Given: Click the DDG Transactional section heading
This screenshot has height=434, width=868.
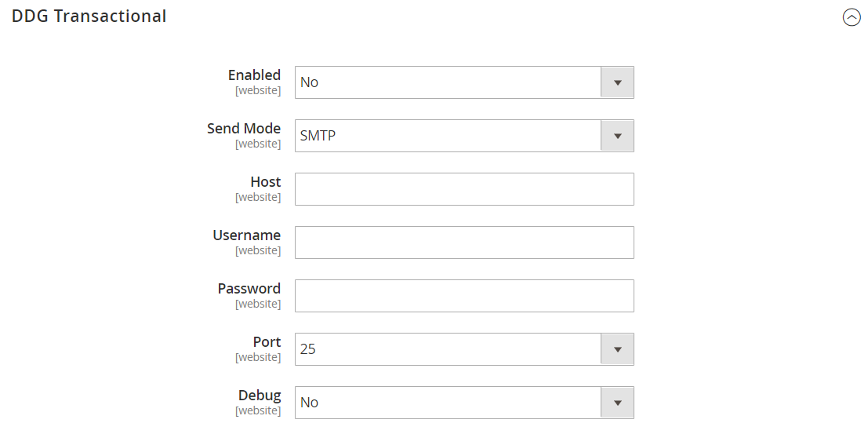Looking at the screenshot, I should click(x=89, y=16).
